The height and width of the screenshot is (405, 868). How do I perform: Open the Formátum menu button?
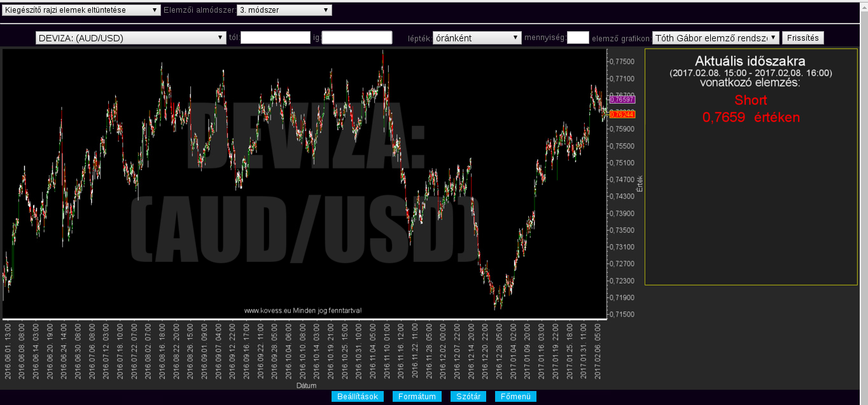click(417, 397)
